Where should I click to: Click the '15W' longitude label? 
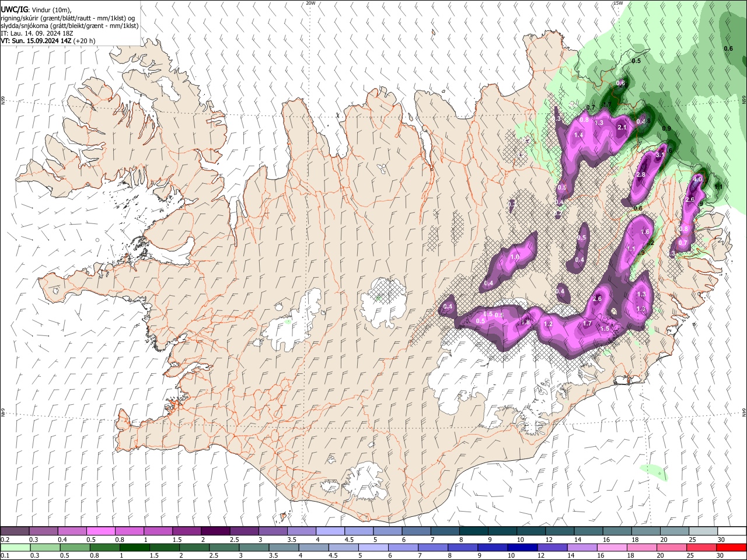click(618, 3)
